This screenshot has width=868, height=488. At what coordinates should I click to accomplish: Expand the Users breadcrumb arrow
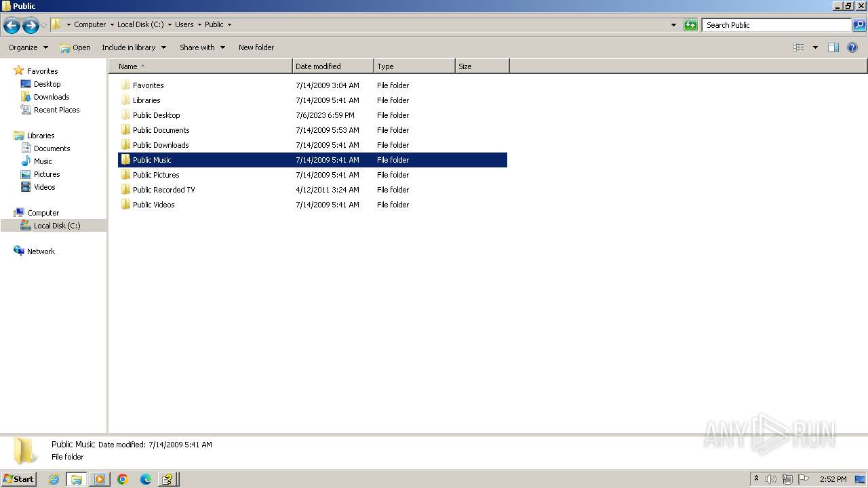(199, 24)
